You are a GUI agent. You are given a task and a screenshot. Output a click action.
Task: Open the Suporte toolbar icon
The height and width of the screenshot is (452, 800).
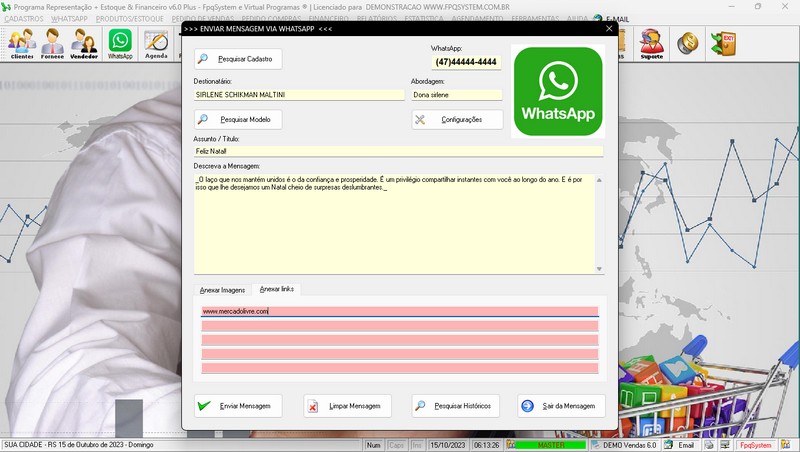click(652, 44)
